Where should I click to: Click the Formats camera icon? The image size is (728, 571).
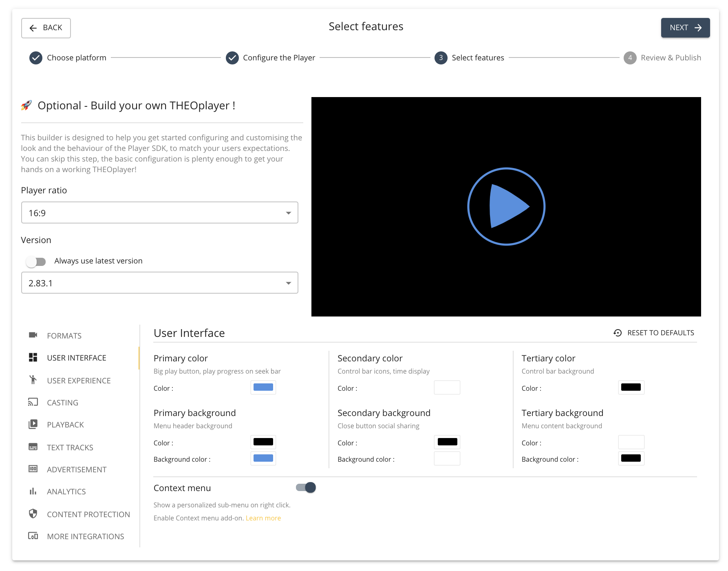click(33, 335)
